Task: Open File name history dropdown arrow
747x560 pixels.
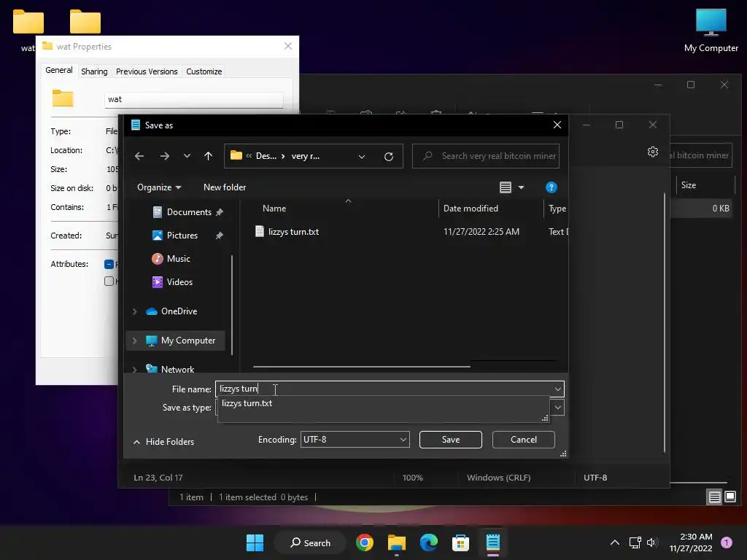Action: (558, 389)
